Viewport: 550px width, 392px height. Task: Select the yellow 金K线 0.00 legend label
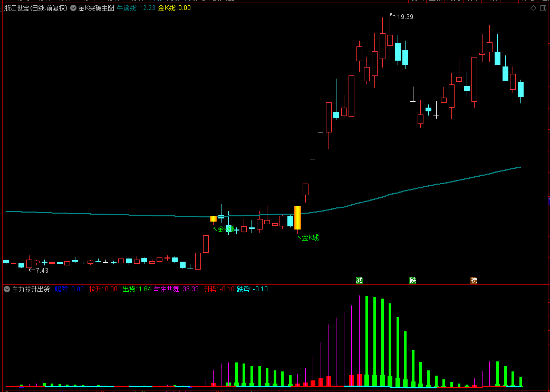click(x=175, y=8)
